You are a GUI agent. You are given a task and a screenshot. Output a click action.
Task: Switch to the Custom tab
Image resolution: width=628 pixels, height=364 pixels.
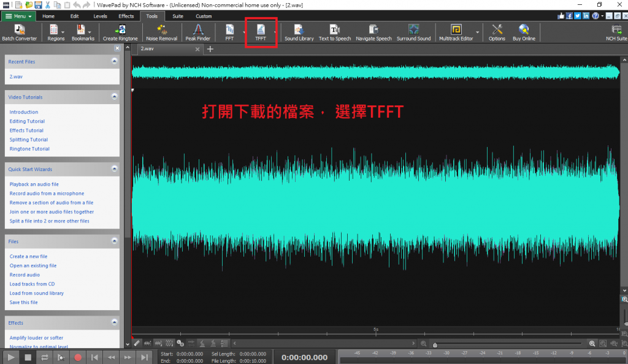pyautogui.click(x=204, y=17)
